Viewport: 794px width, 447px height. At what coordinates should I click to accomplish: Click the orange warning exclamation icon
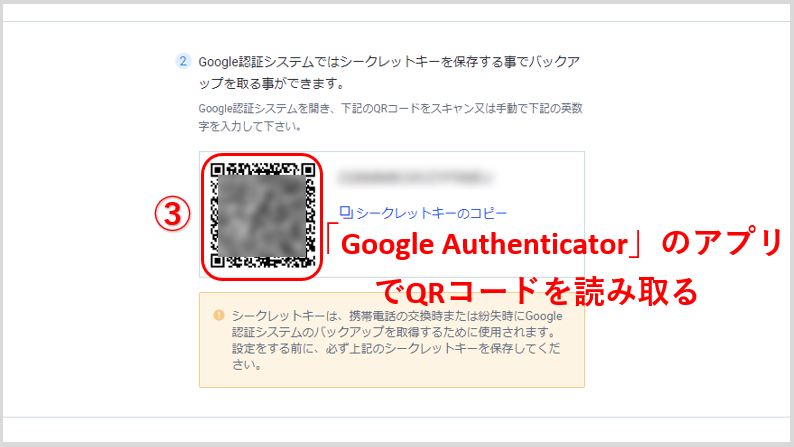point(219,315)
